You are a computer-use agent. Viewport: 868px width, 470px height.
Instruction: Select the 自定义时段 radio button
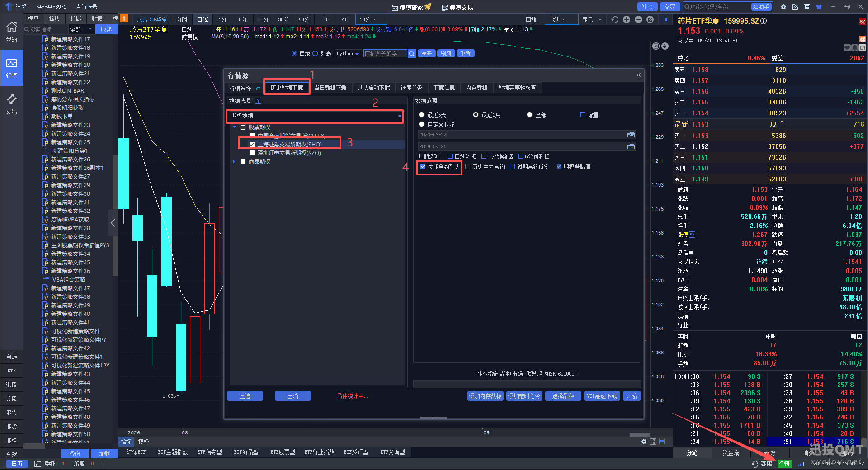coord(422,124)
